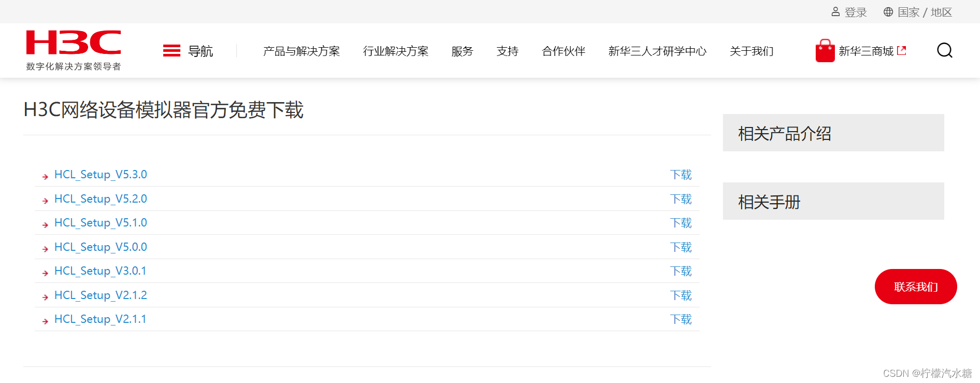This screenshot has height=383, width=980.
Task: Click the red 联系我们 button
Action: click(916, 287)
